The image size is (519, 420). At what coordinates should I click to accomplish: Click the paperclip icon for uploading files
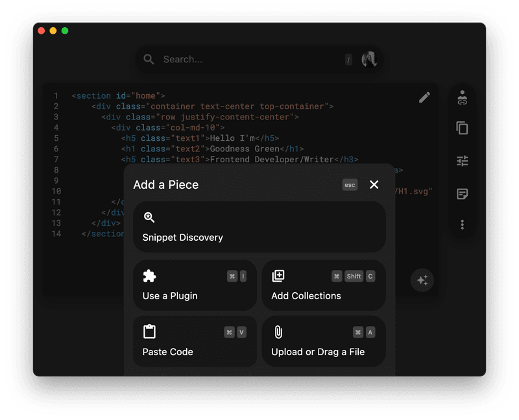(x=278, y=332)
